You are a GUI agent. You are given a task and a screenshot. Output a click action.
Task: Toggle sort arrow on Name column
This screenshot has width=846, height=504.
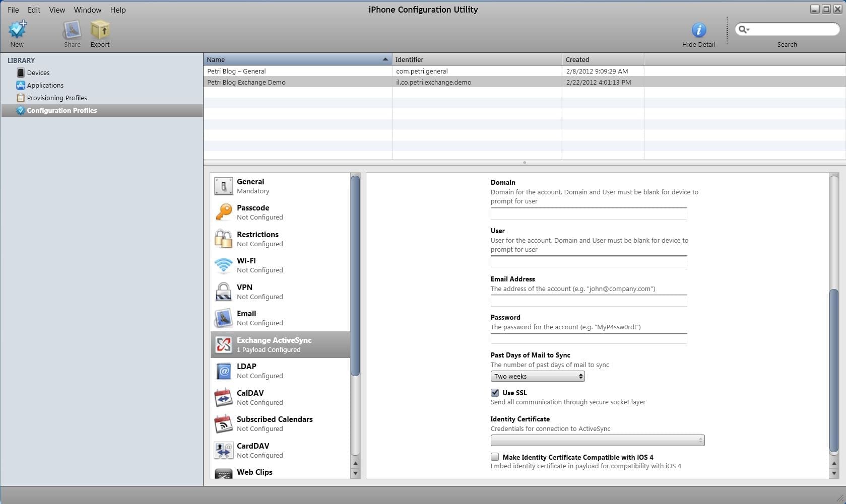point(385,59)
